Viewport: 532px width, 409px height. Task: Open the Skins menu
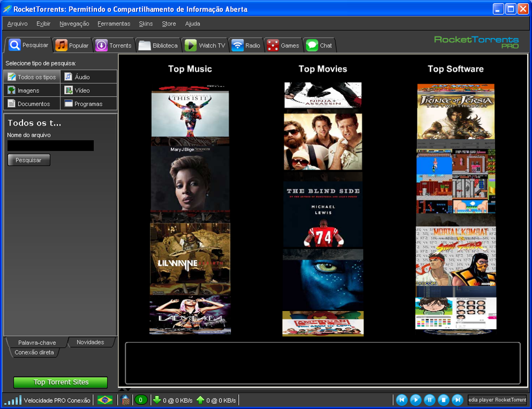point(146,24)
